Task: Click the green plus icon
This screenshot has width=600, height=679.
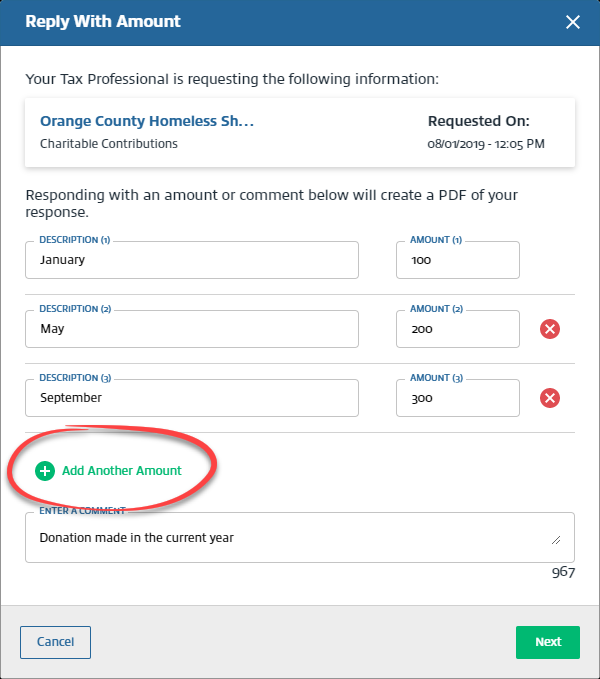Action: coord(45,471)
